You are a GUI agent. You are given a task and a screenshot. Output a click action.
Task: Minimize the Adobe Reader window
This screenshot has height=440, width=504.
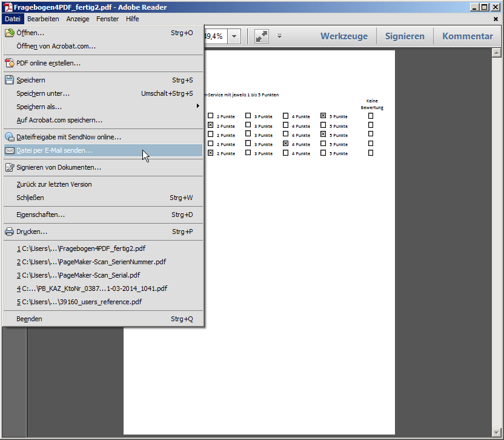tap(474, 7)
